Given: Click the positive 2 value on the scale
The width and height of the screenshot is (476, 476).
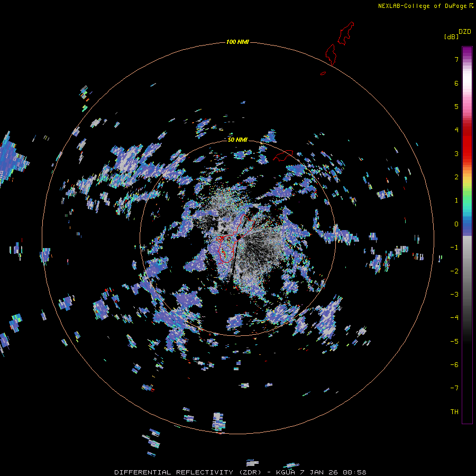Looking at the screenshot, I should point(456,177).
